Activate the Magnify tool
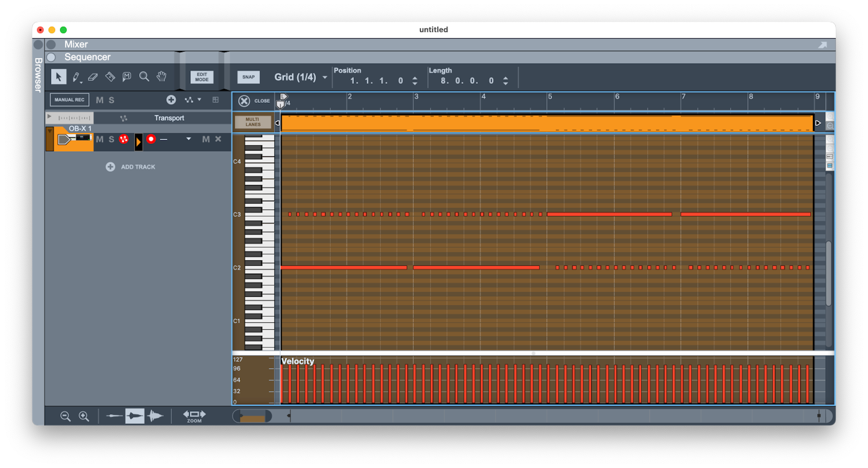The height and width of the screenshot is (468, 868). pyautogui.click(x=144, y=76)
